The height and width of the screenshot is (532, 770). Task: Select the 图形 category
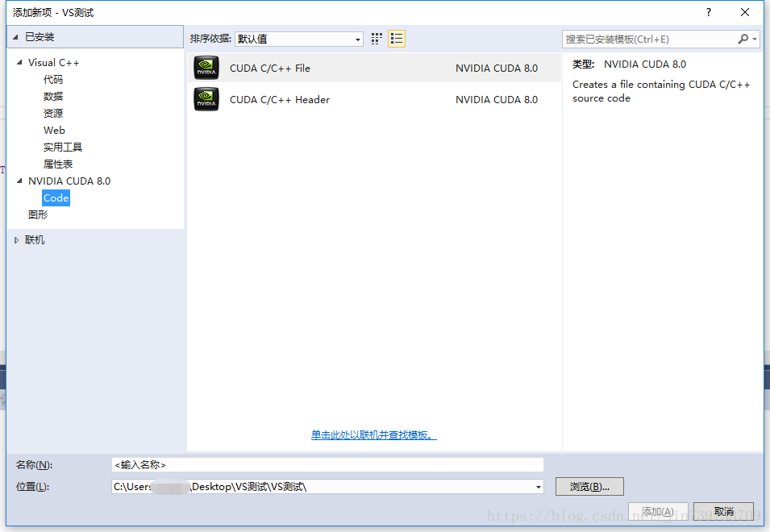(x=38, y=214)
